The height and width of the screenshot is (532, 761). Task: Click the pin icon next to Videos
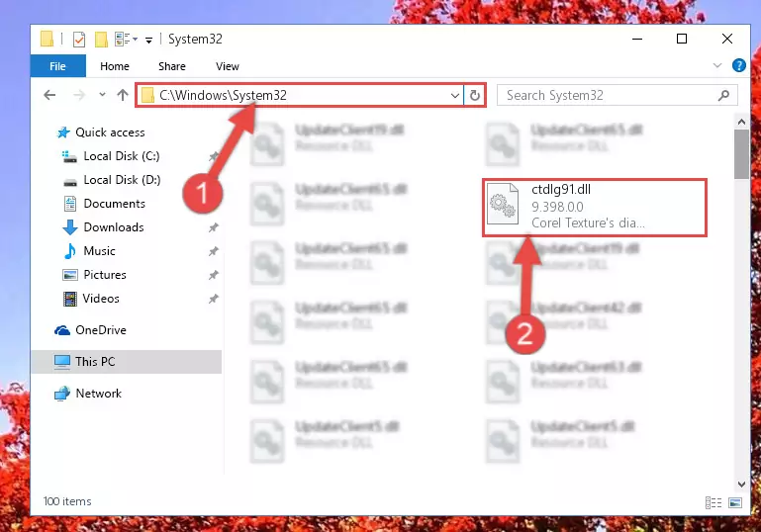[x=213, y=299]
